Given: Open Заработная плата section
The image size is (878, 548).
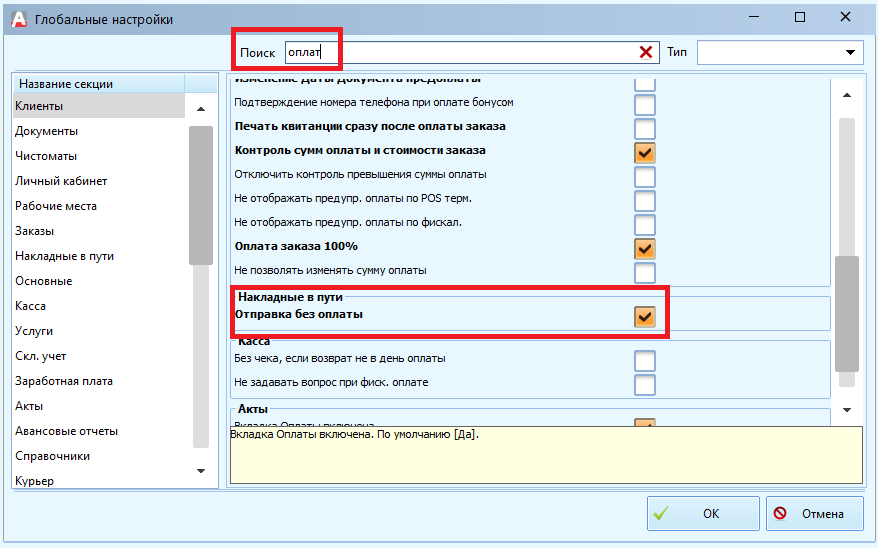Looking at the screenshot, I should [x=63, y=381].
